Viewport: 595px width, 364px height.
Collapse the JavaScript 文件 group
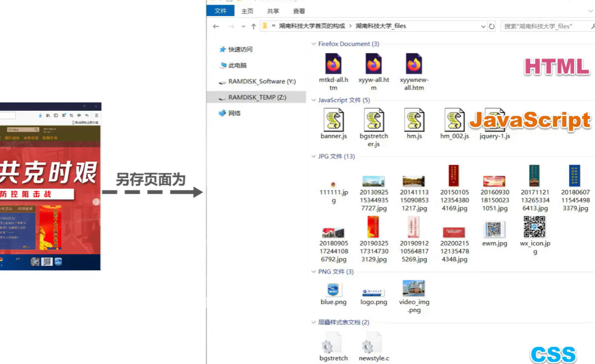[x=314, y=100]
